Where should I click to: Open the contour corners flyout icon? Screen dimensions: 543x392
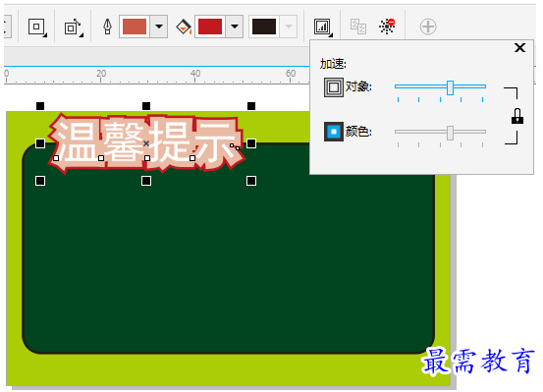click(x=37, y=27)
